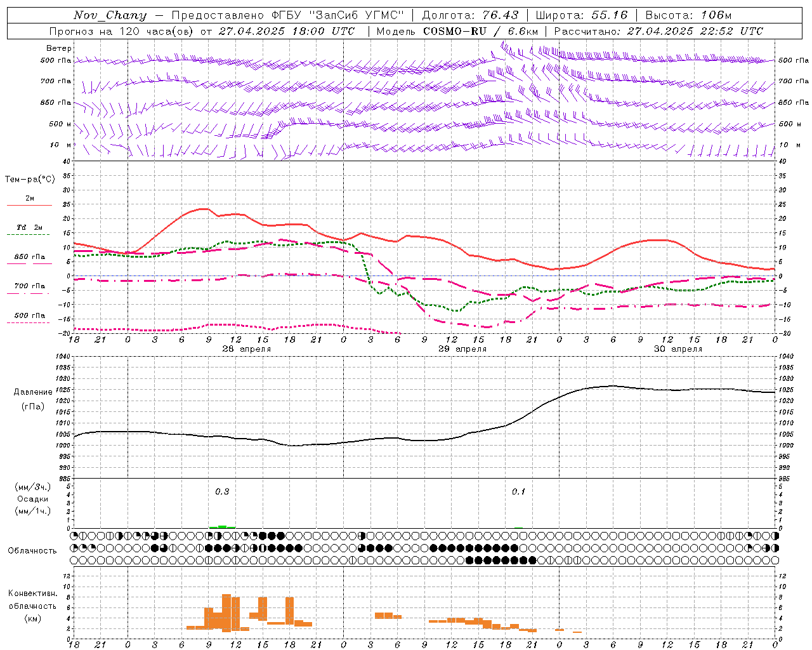Click the Предоставлено ФГБУ "ЗапСиб УГМС" provider text
This screenshot has height=650, width=812.
288,15
